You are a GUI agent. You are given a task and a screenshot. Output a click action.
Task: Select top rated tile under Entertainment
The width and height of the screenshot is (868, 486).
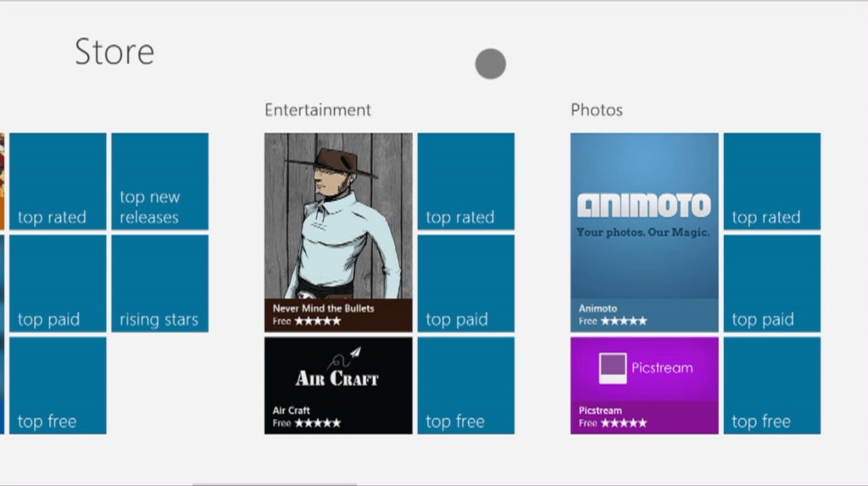465,182
